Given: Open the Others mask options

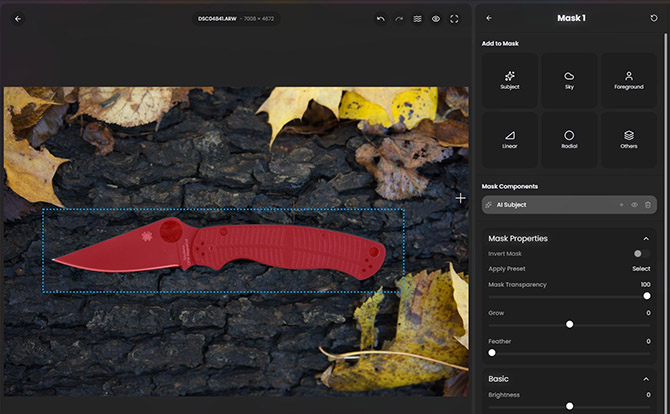Looking at the screenshot, I should [x=628, y=140].
